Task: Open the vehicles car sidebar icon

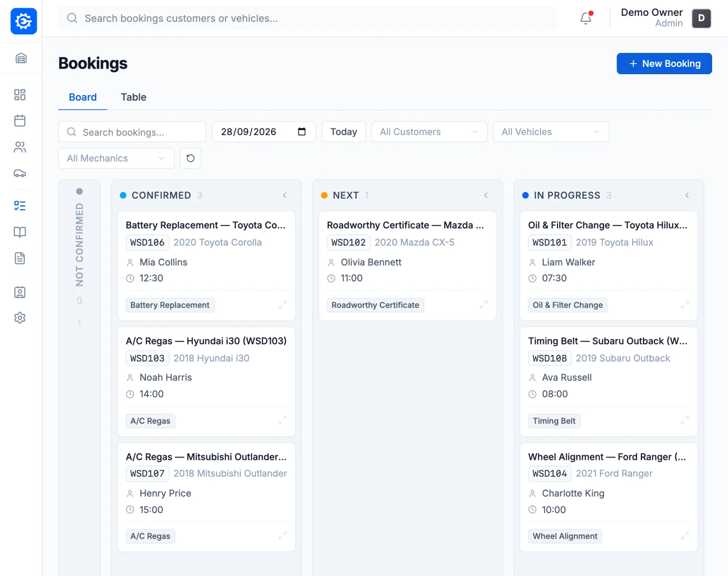Action: pyautogui.click(x=20, y=173)
